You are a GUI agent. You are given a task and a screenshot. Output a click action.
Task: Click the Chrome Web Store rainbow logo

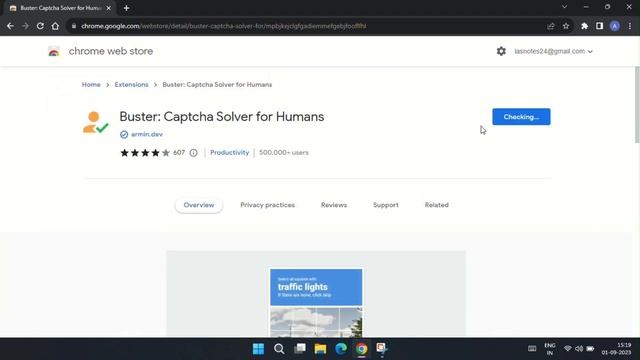tap(54, 51)
